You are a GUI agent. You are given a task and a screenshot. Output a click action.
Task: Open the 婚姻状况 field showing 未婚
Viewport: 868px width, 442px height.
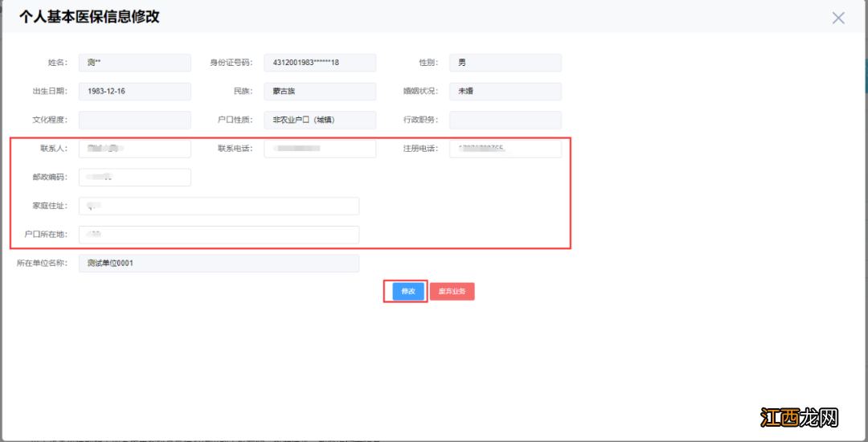(x=505, y=92)
